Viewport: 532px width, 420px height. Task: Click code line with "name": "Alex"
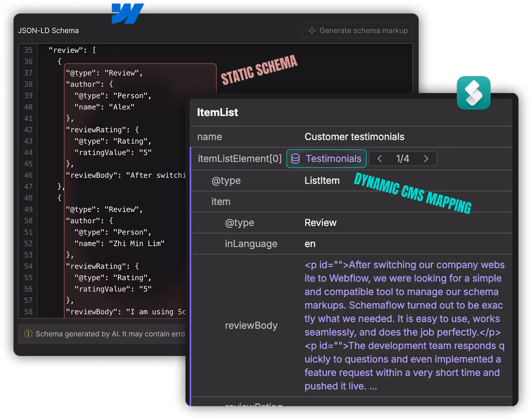click(x=105, y=107)
